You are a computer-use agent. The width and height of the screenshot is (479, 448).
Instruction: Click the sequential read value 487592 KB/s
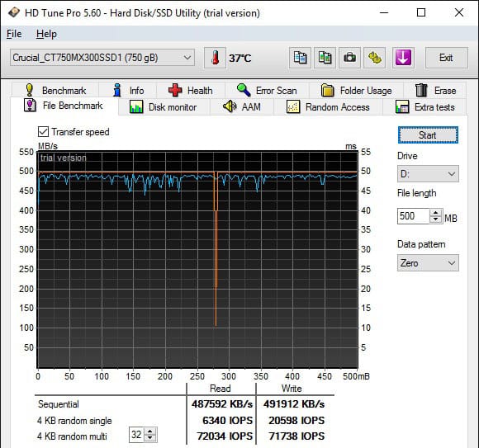pos(222,404)
